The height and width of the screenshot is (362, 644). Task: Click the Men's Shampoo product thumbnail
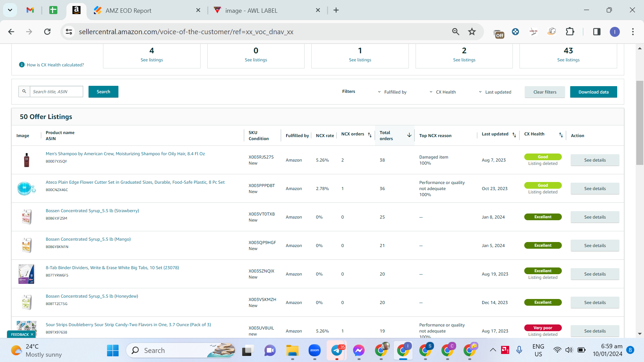point(26,160)
